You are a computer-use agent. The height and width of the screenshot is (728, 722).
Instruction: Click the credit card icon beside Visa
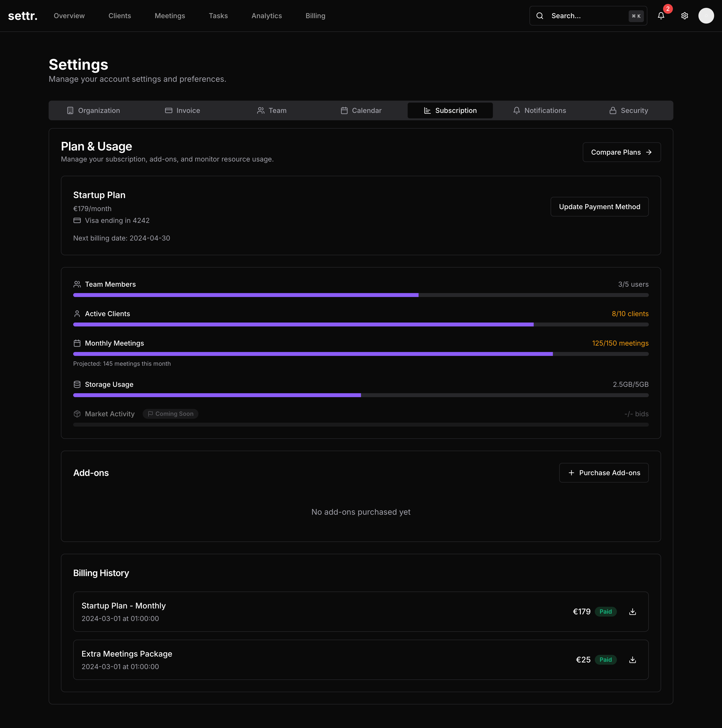77,220
